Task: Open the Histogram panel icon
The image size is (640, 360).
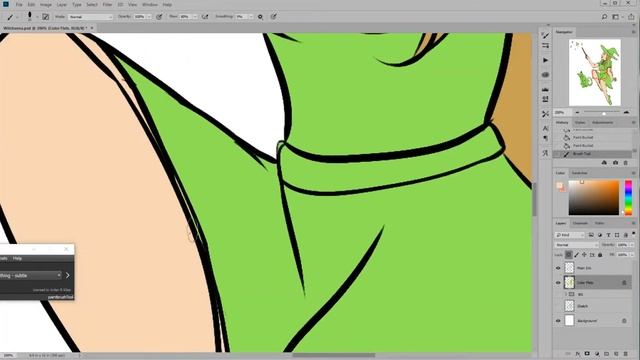Action: [x=545, y=89]
